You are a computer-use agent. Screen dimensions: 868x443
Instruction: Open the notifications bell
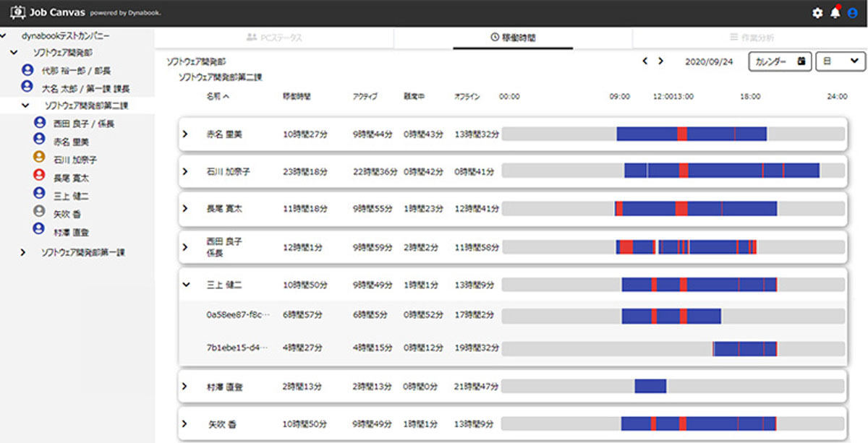[835, 12]
